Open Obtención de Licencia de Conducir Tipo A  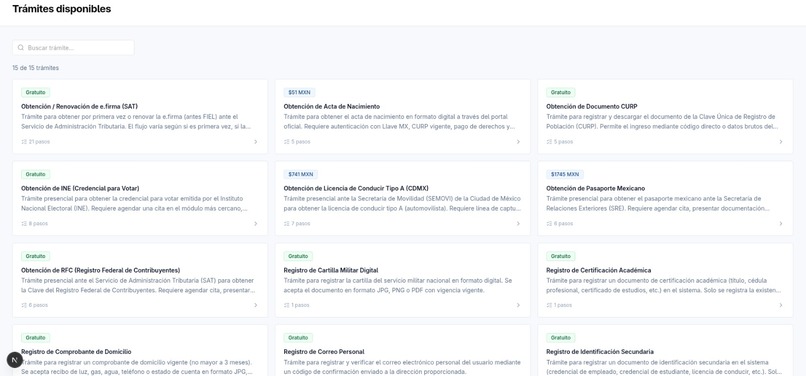(x=356, y=188)
